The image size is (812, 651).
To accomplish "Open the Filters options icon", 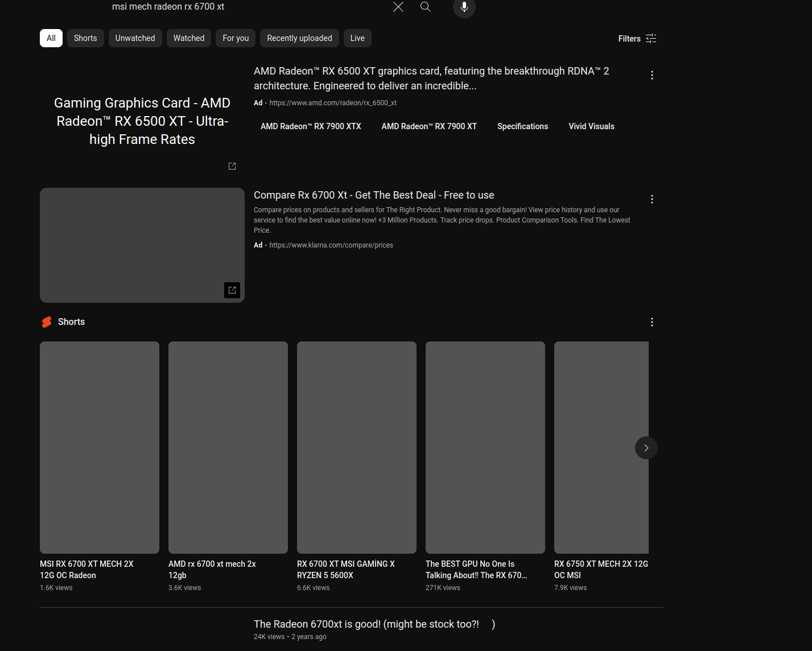I will (x=651, y=39).
